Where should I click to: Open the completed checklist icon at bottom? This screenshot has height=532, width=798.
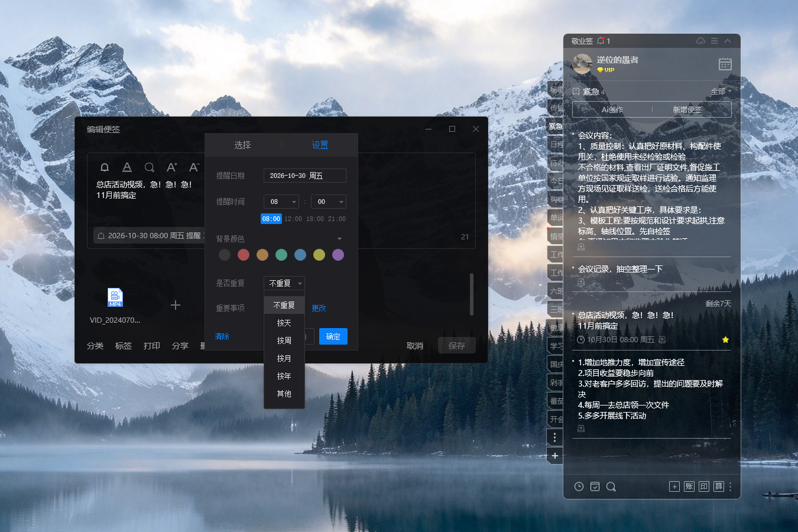[595, 486]
